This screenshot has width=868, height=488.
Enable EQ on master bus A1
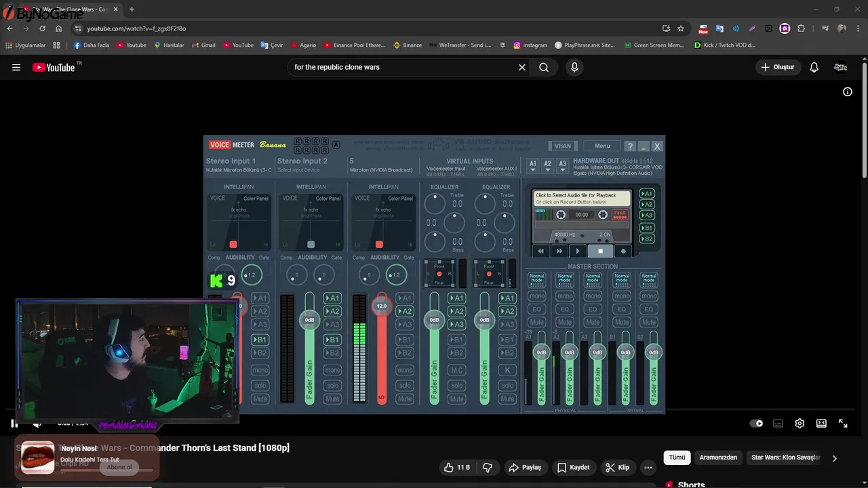tap(536, 309)
